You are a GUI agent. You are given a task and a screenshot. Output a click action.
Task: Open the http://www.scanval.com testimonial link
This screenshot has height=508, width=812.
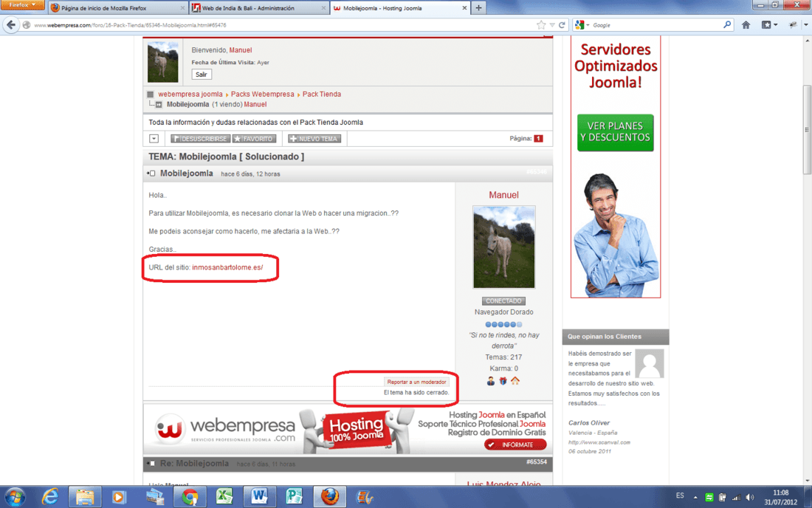coord(599,442)
